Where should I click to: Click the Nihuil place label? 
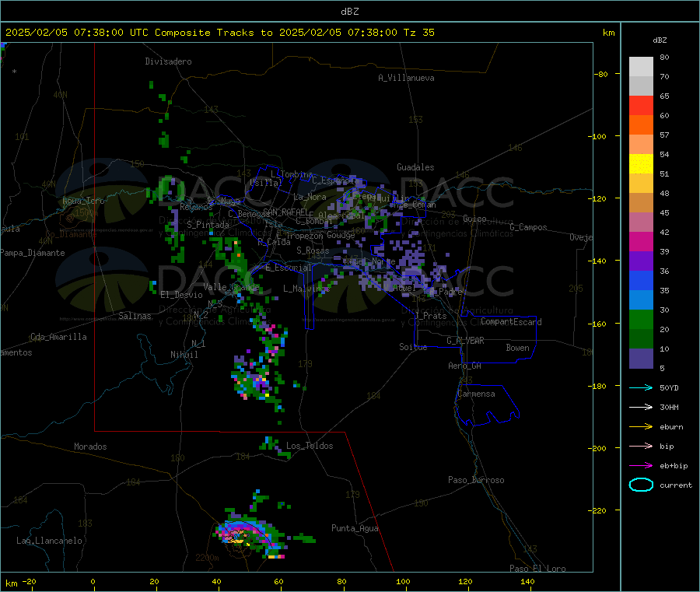point(184,355)
